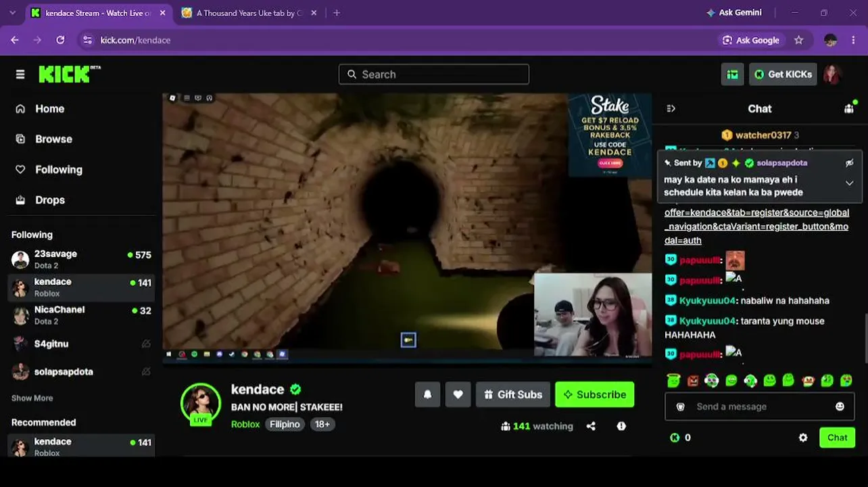Open the 23savage channel in Following
This screenshot has height=487, width=868.
81,259
